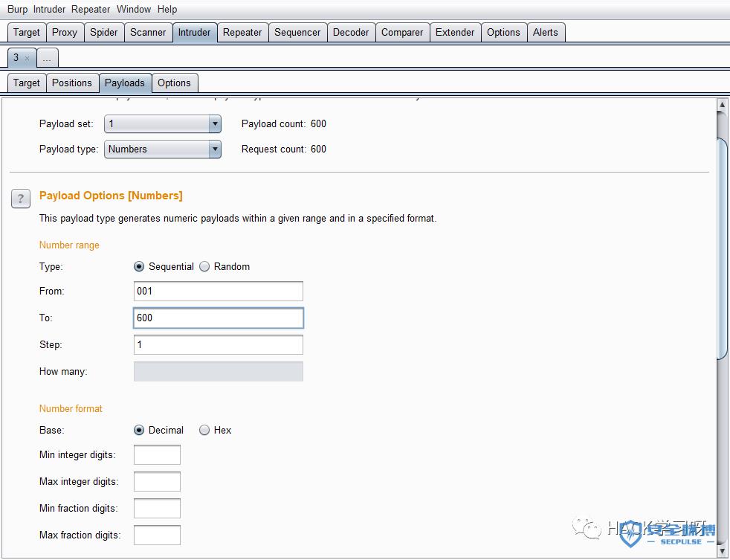This screenshot has height=560, width=730.
Task: Open the Burp menu
Action: 17,10
